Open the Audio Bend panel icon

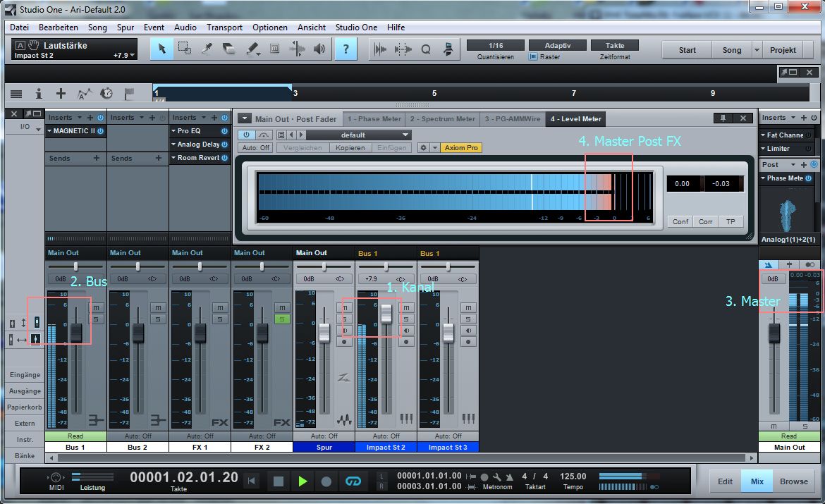tap(380, 49)
